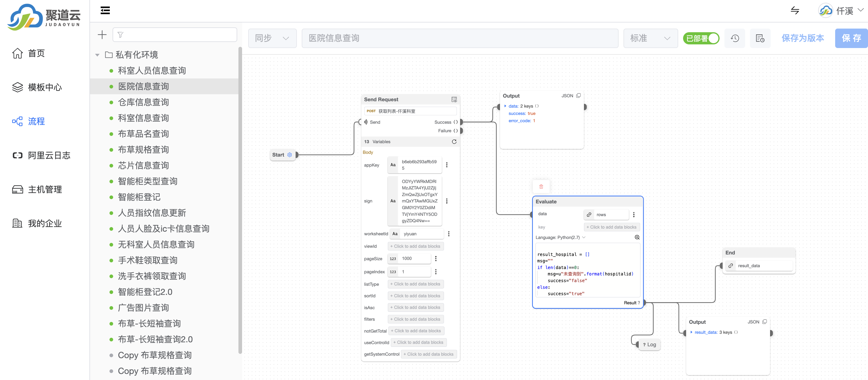Viewport: 868px width, 380px height.
Task: Select 流程 in side navigation
Action: pos(29,121)
